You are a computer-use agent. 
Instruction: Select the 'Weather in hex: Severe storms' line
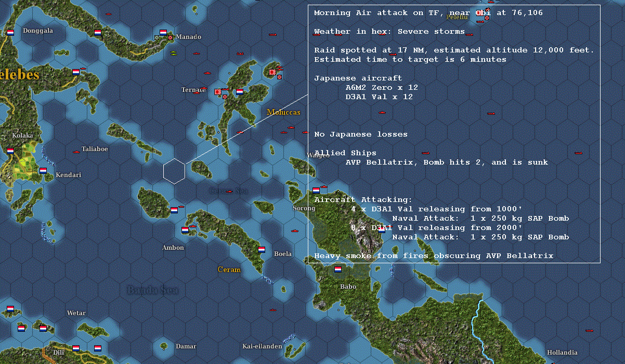point(389,31)
